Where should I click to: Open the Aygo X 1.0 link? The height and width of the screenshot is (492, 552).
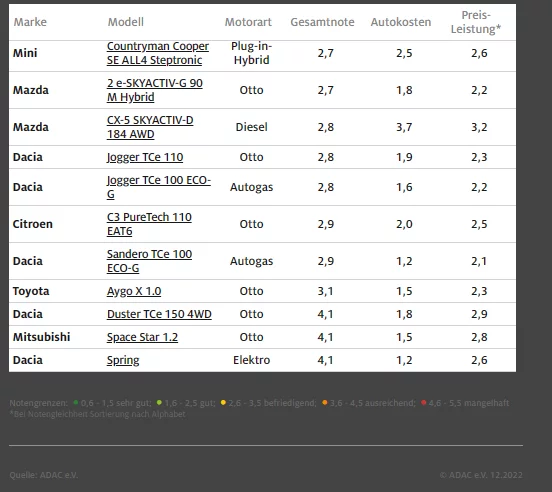134,291
